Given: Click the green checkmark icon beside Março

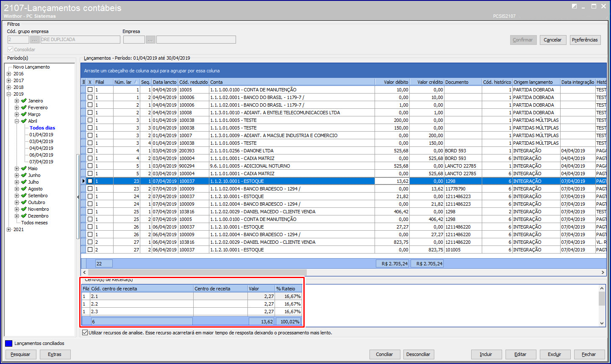Looking at the screenshot, I should 24,114.
